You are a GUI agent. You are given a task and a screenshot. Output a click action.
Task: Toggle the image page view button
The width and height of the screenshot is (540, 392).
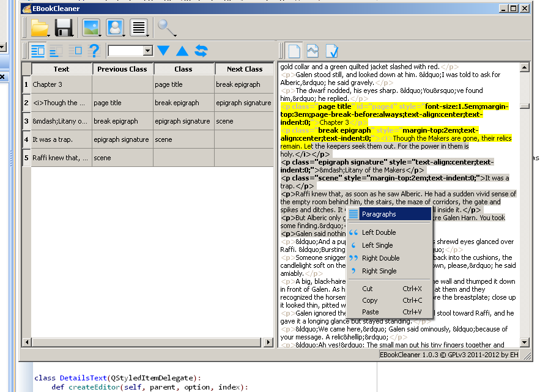click(313, 51)
